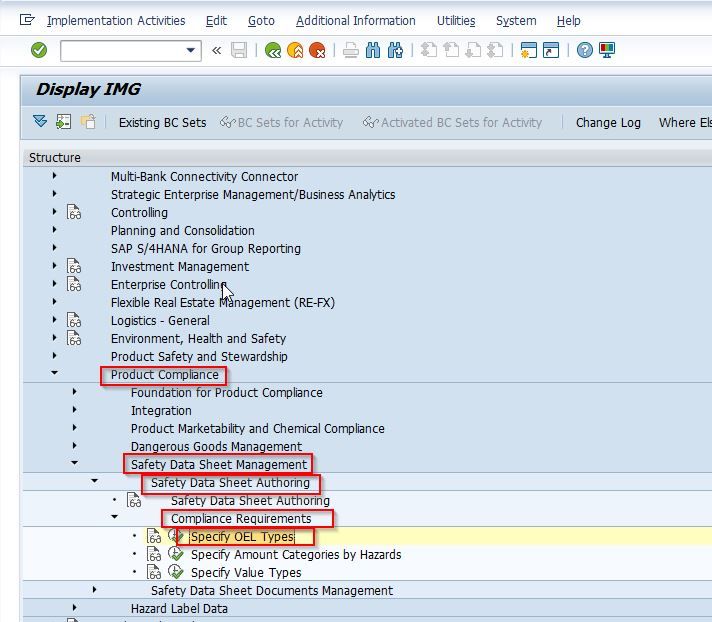Screen dimensions: 712x622
Task: Click the greyed clipboard icon in IMG toolbar
Action: (88, 122)
